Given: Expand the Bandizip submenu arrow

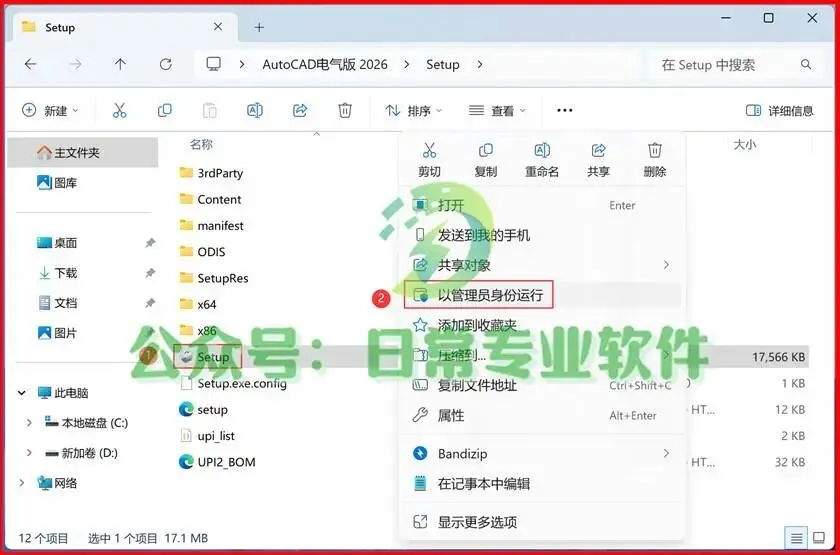Looking at the screenshot, I should [x=666, y=453].
